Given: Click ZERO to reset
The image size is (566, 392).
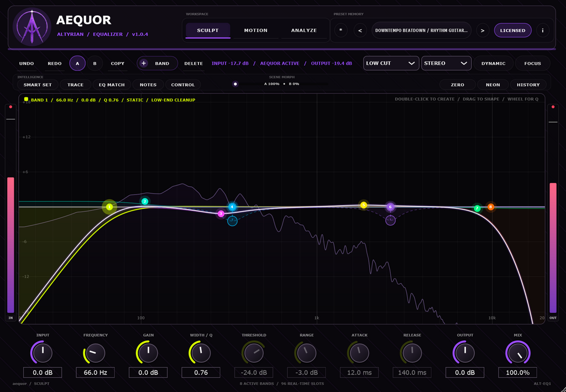Looking at the screenshot, I should 457,85.
